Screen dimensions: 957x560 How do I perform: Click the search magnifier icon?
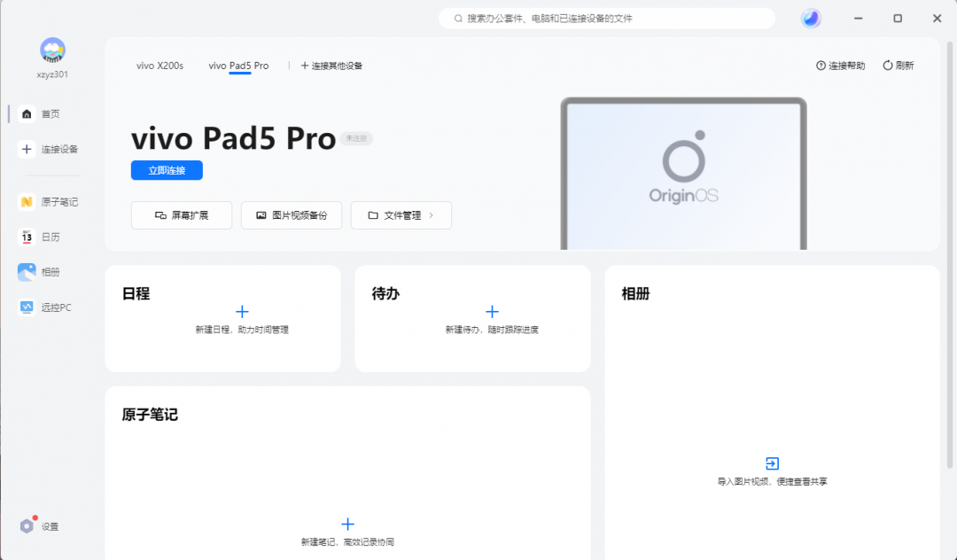point(458,19)
